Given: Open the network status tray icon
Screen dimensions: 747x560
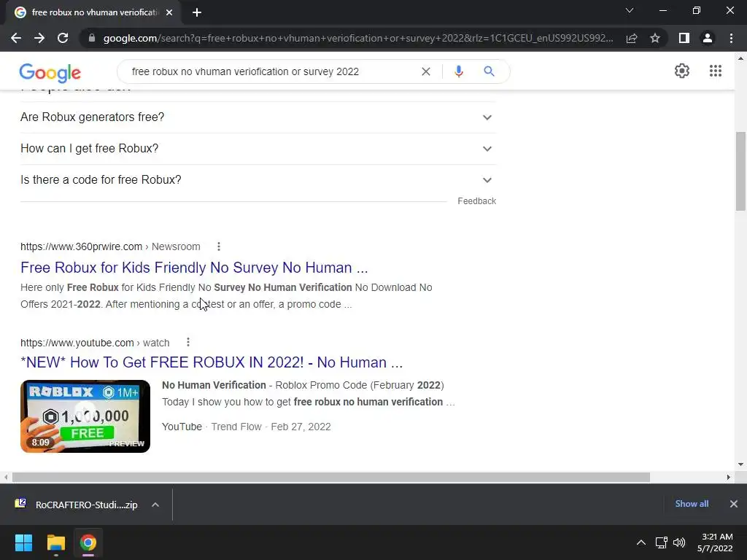Looking at the screenshot, I should [661, 542].
